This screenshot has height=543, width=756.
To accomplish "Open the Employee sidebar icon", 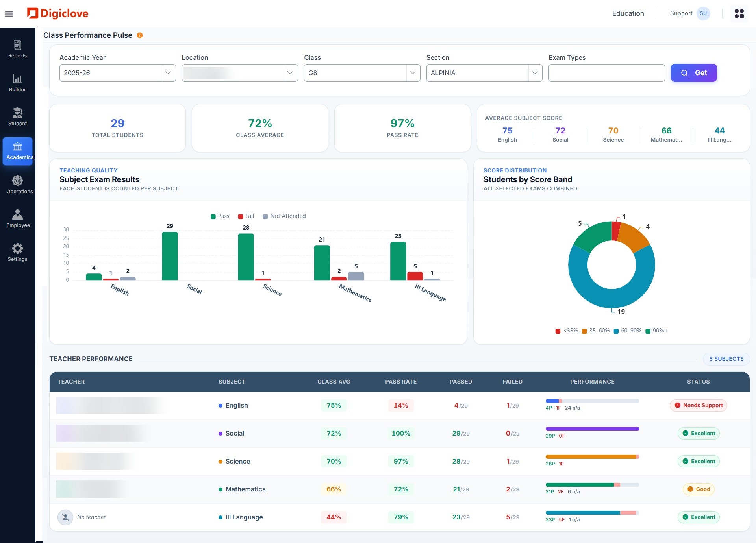I will point(18,219).
